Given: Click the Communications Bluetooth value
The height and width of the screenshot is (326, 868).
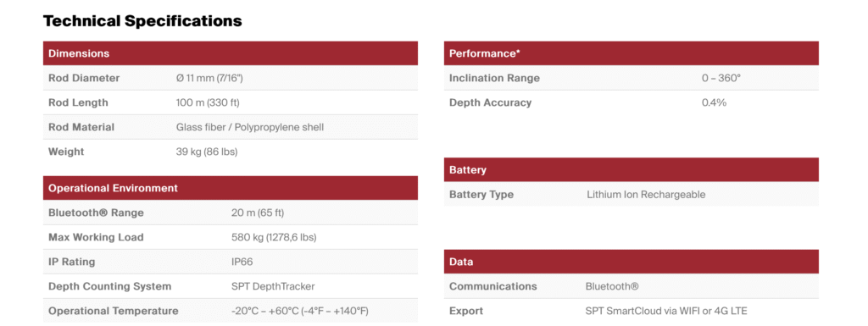Looking at the screenshot, I should [x=612, y=286].
